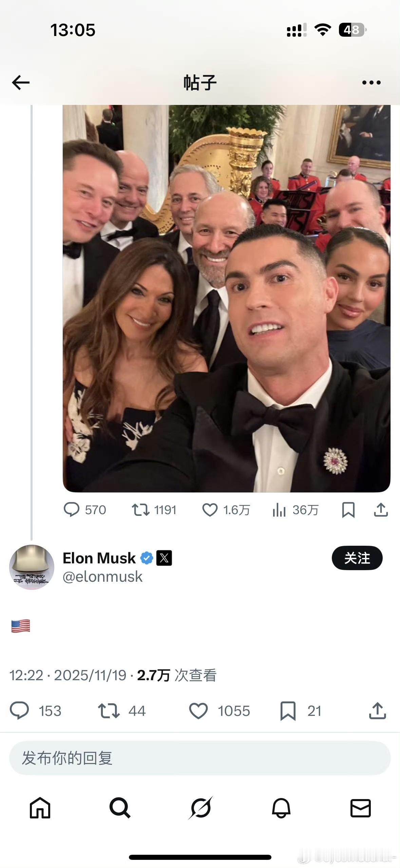400x868 pixels.
Task: Open the Search tab
Action: 120,808
